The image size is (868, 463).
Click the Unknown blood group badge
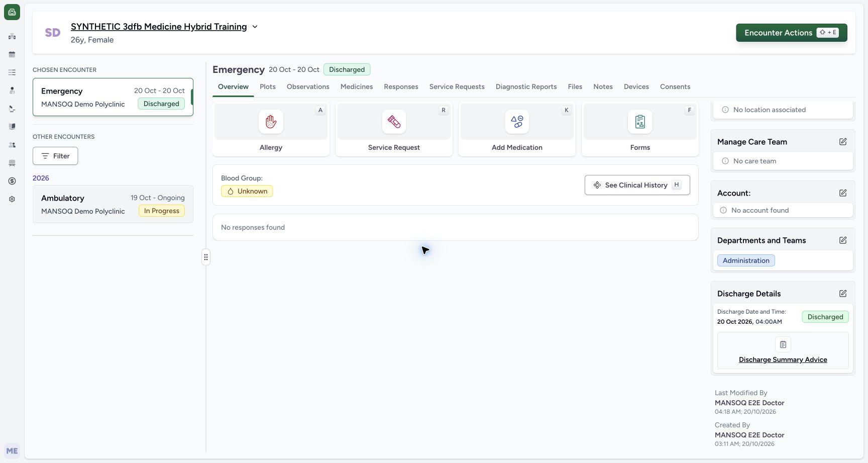247,191
